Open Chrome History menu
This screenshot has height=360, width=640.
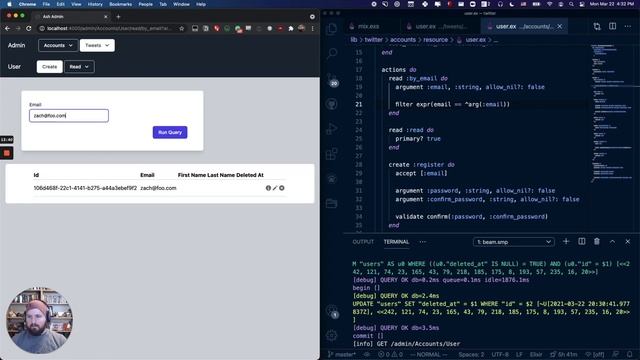(95, 4)
